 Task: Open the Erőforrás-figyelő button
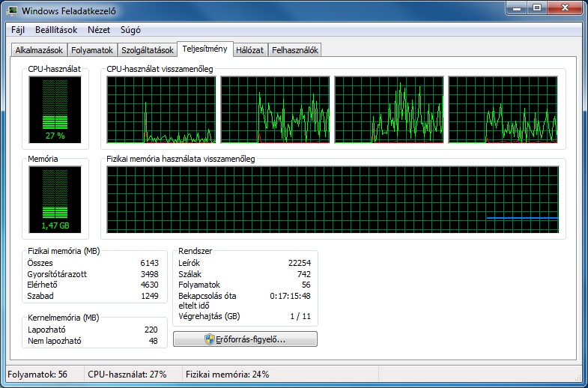coord(245,339)
